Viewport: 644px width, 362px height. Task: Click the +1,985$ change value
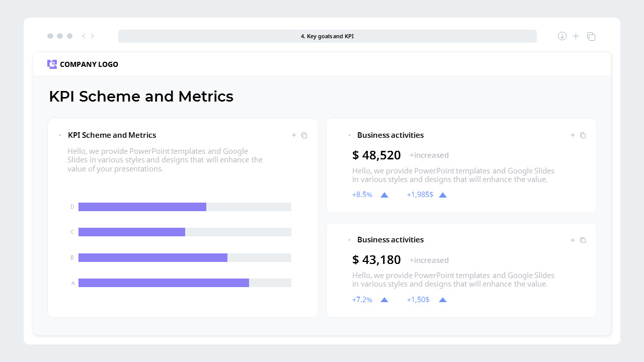tap(420, 195)
